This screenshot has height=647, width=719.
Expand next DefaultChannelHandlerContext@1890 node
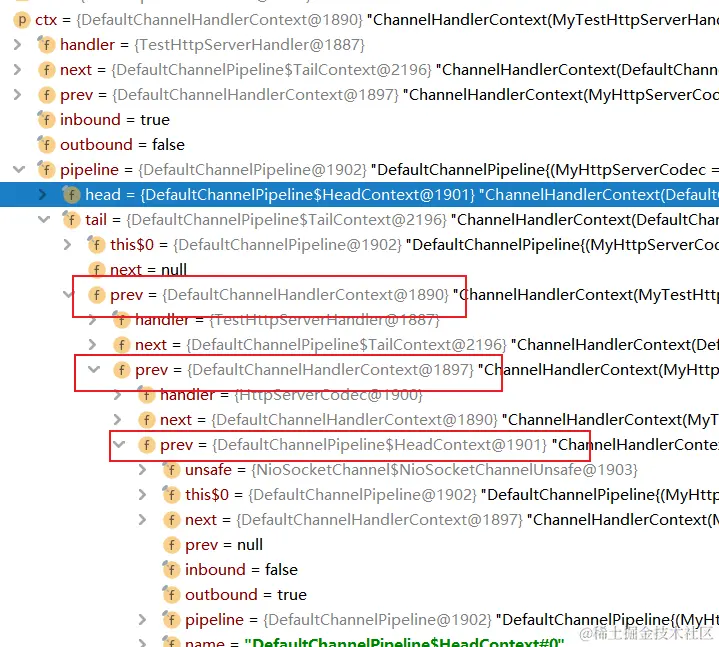point(117,420)
